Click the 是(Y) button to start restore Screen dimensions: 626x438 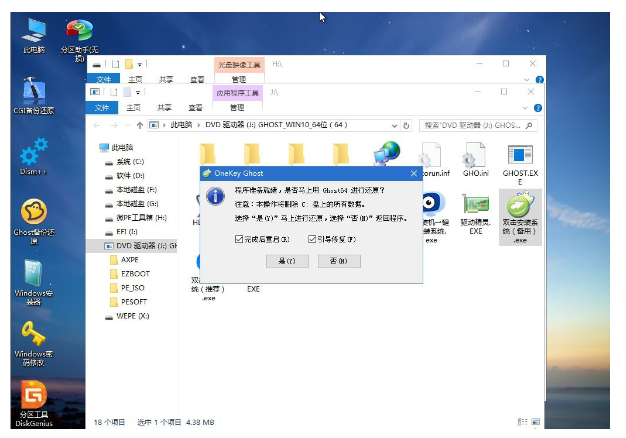pos(287,261)
